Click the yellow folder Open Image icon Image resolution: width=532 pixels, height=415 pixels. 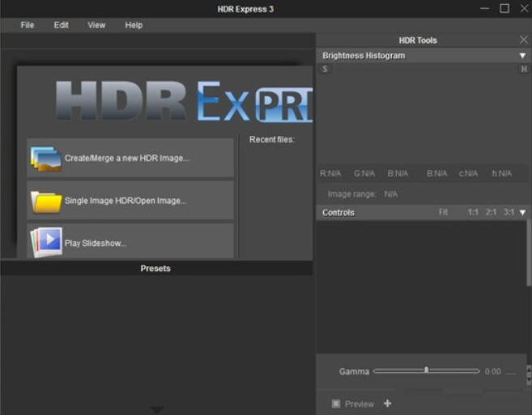pyautogui.click(x=45, y=200)
